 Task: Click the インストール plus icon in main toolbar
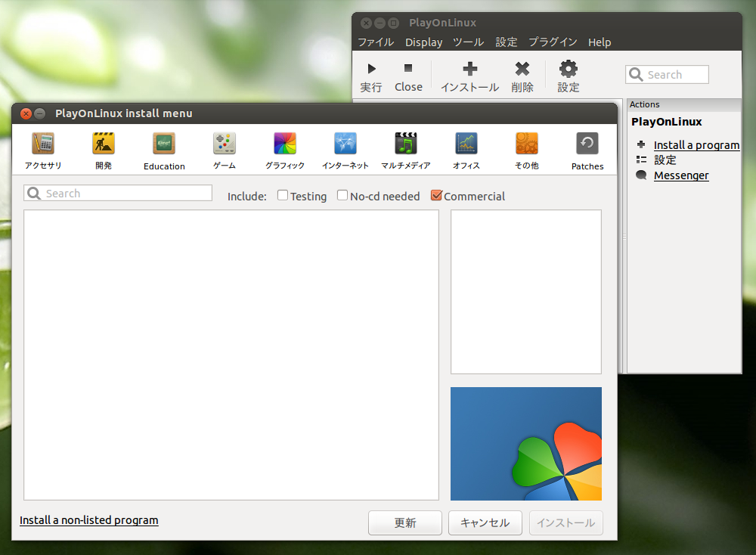click(470, 69)
